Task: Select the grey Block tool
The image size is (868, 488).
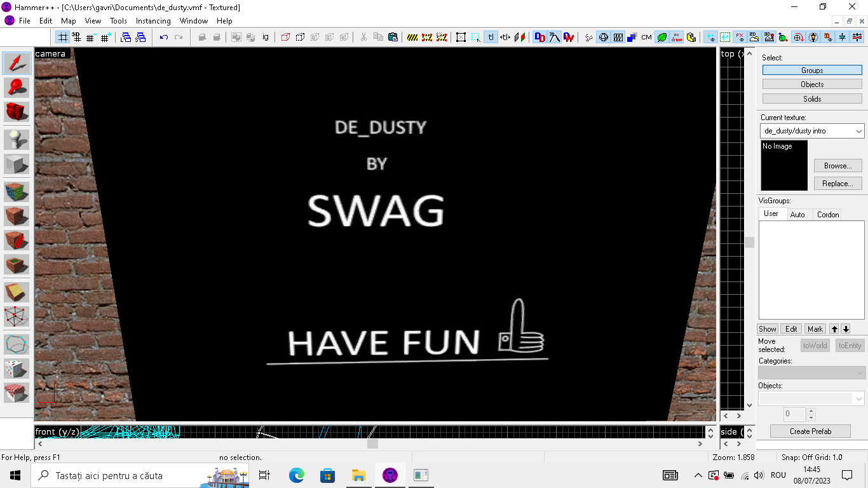Action: (x=17, y=164)
